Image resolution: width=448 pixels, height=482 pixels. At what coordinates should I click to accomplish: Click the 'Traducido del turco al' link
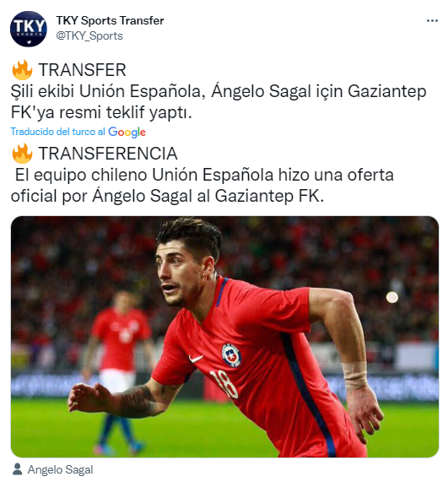click(58, 132)
